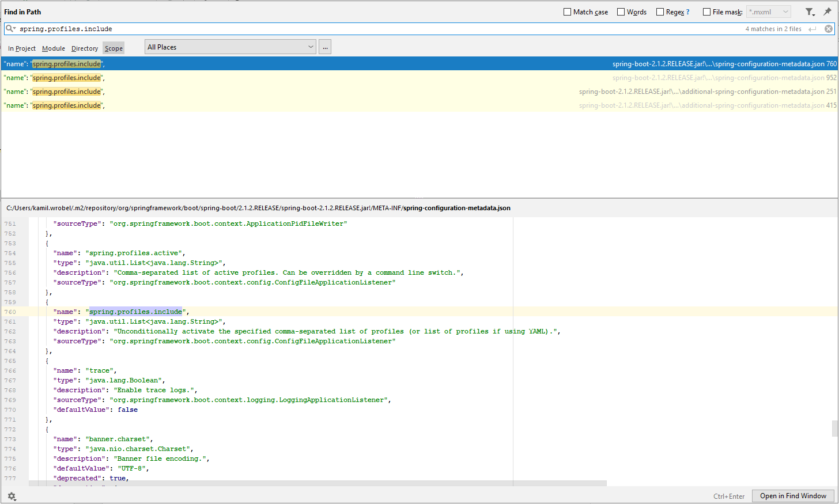
Task: Click the "trace" name line in preview
Action: click(85, 370)
